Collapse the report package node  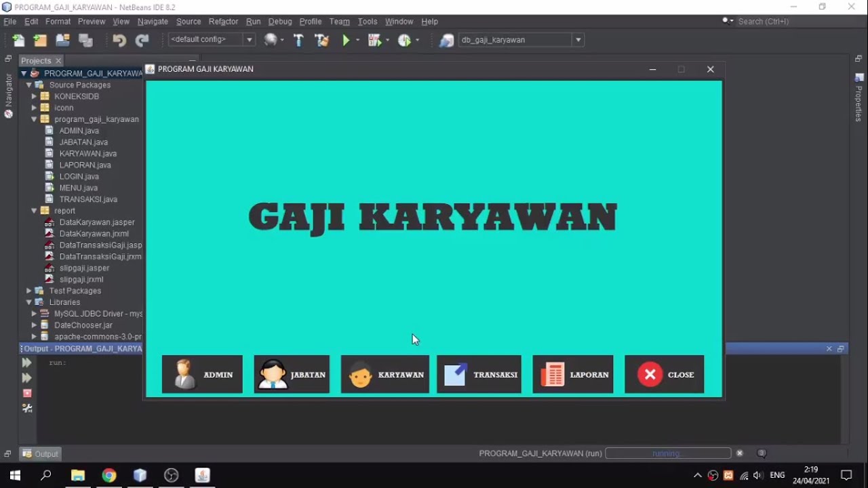(x=34, y=211)
